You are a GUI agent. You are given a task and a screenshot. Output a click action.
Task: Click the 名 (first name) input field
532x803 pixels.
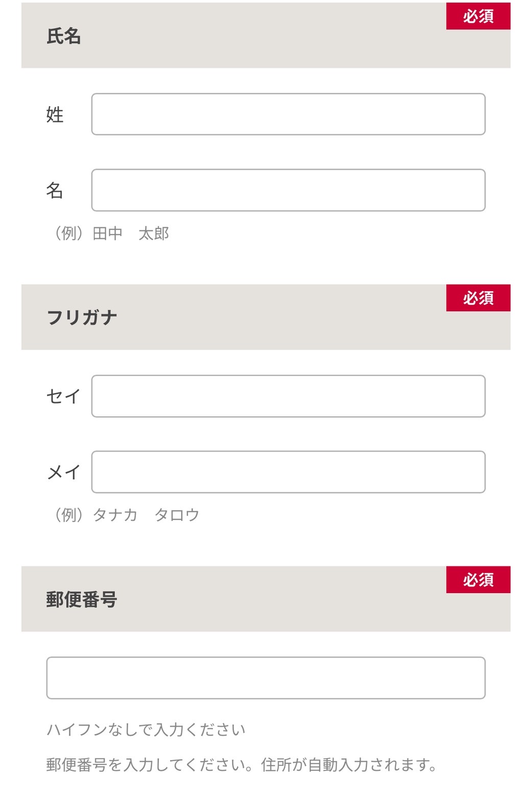tap(287, 190)
